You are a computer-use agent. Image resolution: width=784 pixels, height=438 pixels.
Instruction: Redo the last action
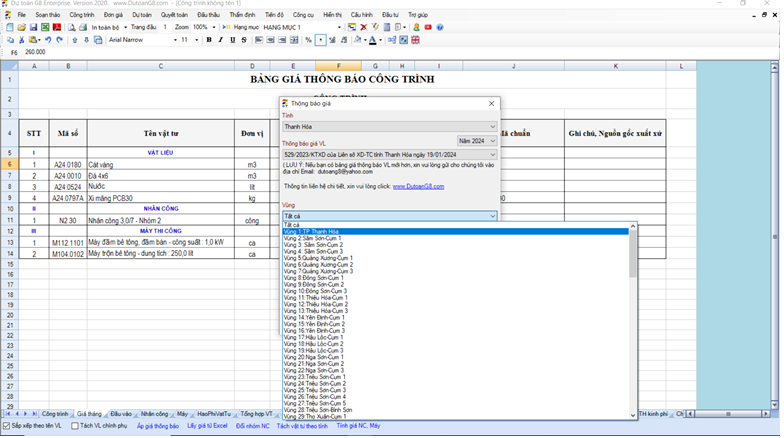[60, 40]
